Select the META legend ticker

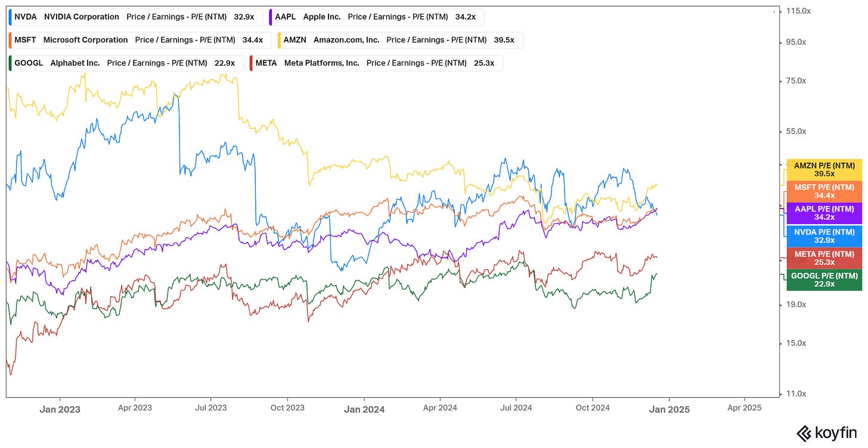pyautogui.click(x=266, y=63)
